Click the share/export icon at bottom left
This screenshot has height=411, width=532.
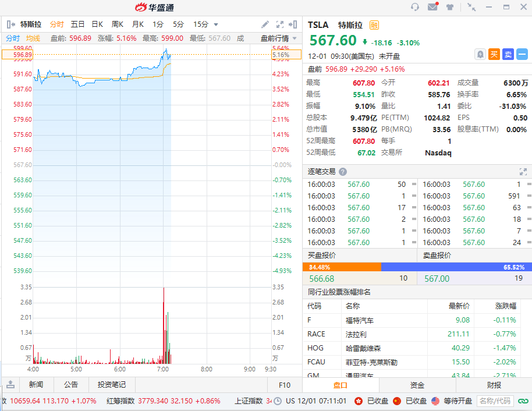coord(10,385)
